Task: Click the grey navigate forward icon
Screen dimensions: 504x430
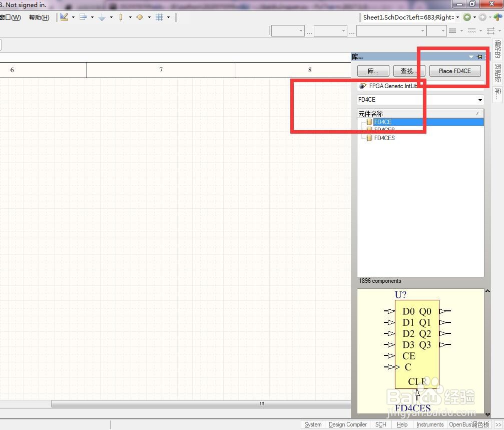Action: tap(482, 18)
